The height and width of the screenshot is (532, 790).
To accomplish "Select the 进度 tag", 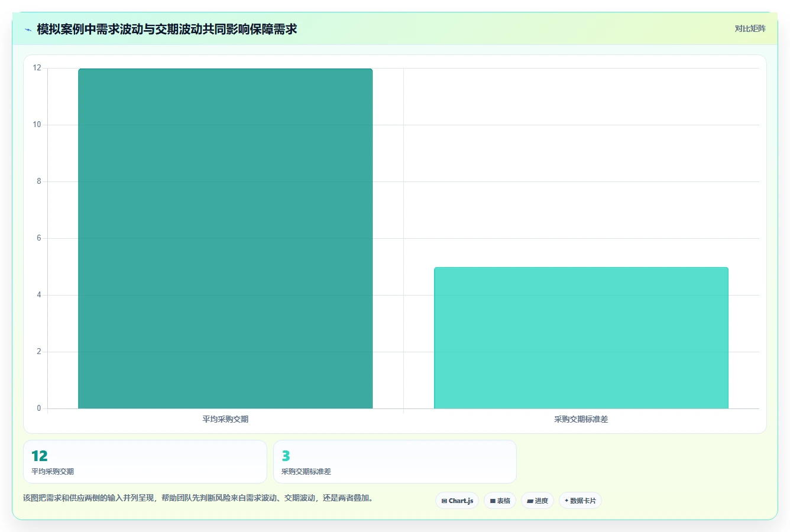I will pyautogui.click(x=537, y=501).
